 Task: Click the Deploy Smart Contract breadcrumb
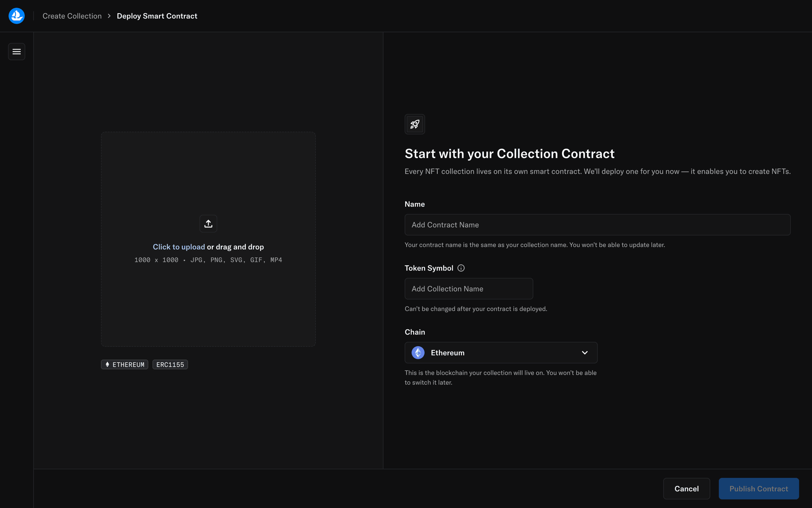click(x=157, y=16)
